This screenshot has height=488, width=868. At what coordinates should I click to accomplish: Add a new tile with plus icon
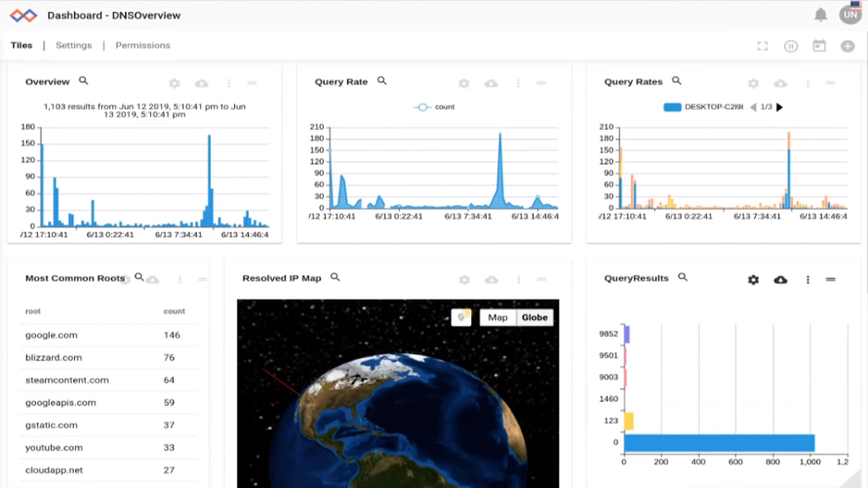pyautogui.click(x=848, y=46)
